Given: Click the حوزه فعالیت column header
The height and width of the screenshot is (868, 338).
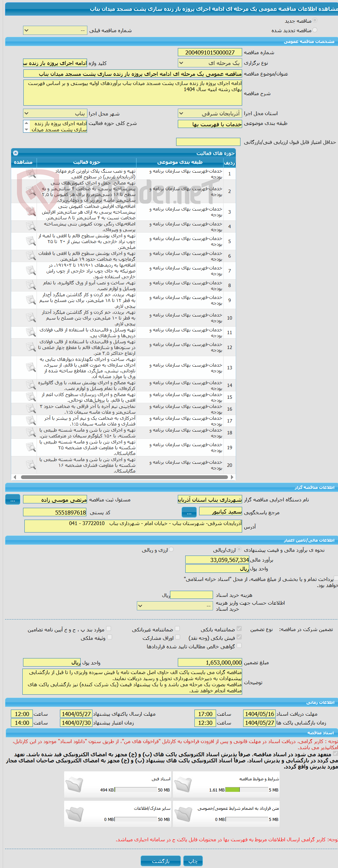Looking at the screenshot, I should [x=86, y=162].
